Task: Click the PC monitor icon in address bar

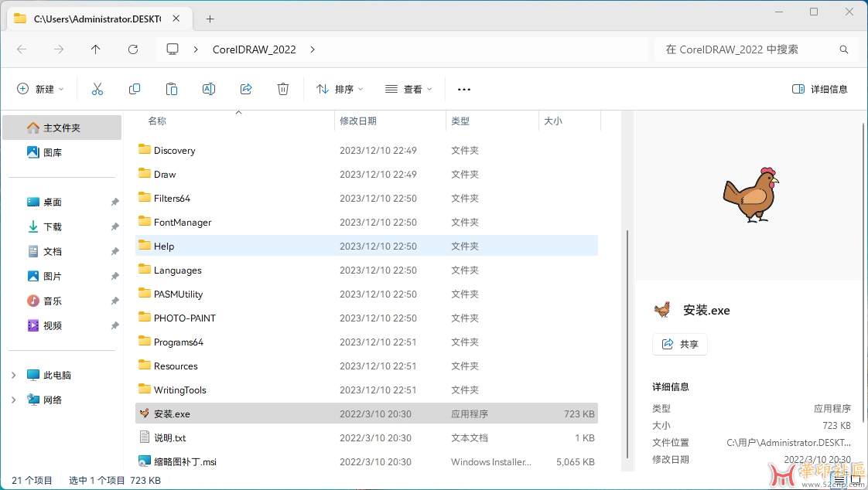Action: point(173,49)
